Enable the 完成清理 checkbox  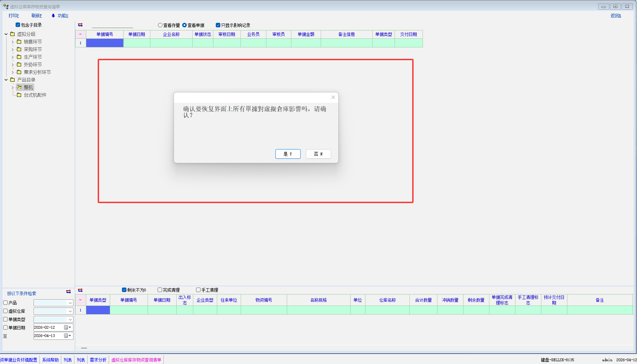coord(160,290)
